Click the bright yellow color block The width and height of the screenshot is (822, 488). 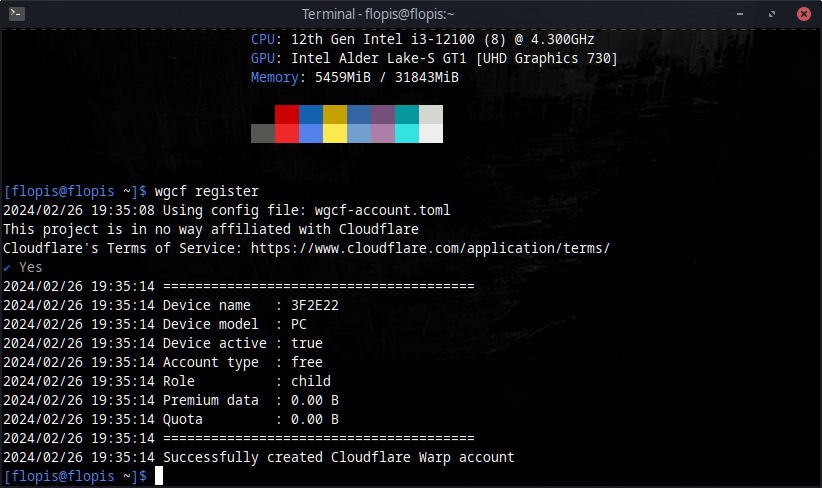pos(335,134)
